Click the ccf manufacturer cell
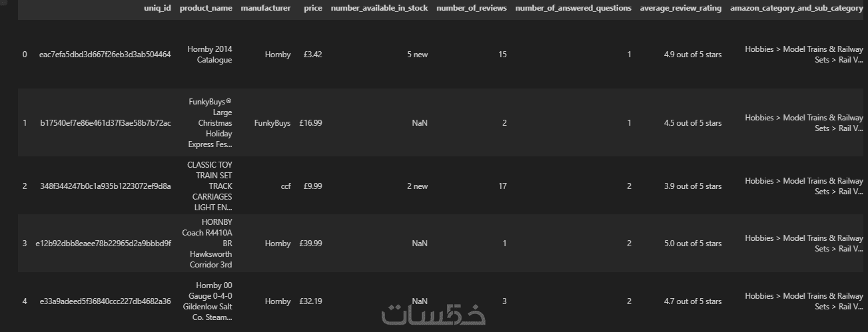 pyautogui.click(x=286, y=186)
